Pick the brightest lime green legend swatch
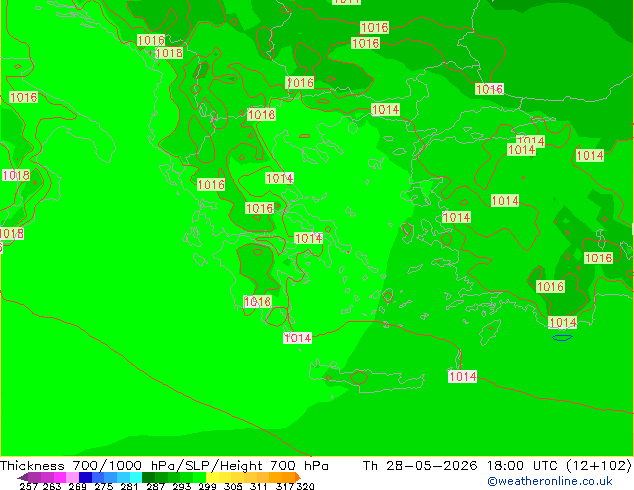 (199, 477)
